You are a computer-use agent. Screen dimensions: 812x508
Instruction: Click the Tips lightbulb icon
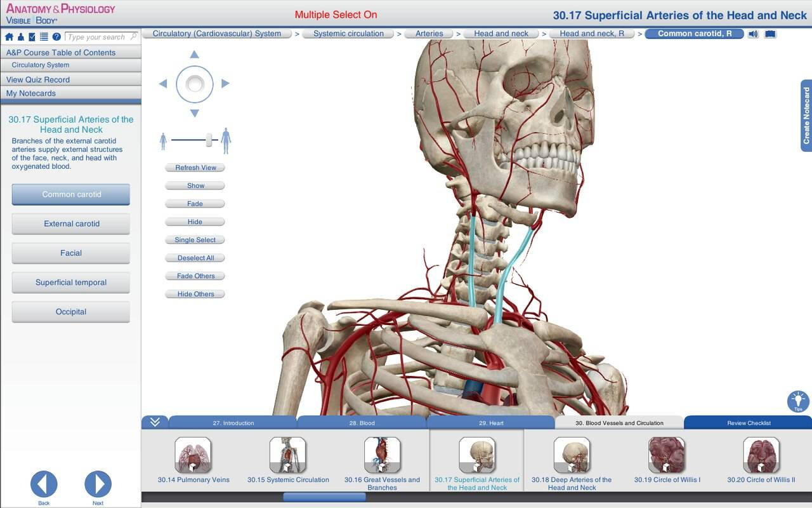click(798, 401)
